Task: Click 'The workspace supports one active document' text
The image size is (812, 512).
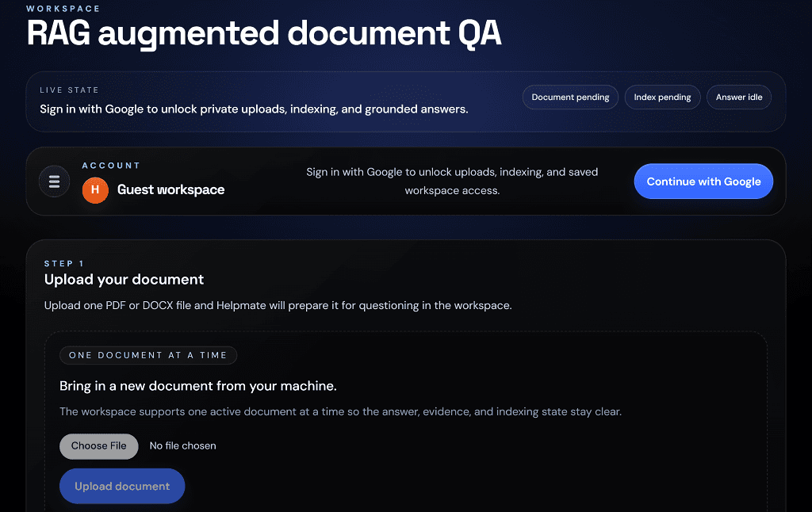Action: [340, 412]
